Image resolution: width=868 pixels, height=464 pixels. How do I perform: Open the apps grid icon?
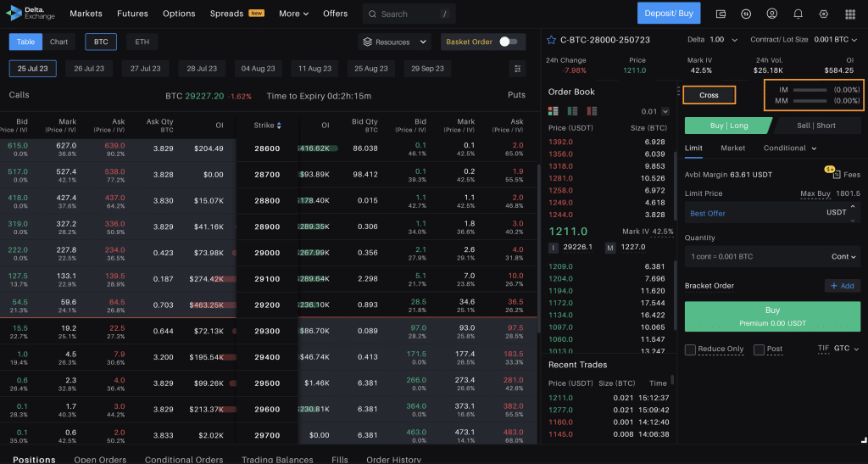click(850, 14)
